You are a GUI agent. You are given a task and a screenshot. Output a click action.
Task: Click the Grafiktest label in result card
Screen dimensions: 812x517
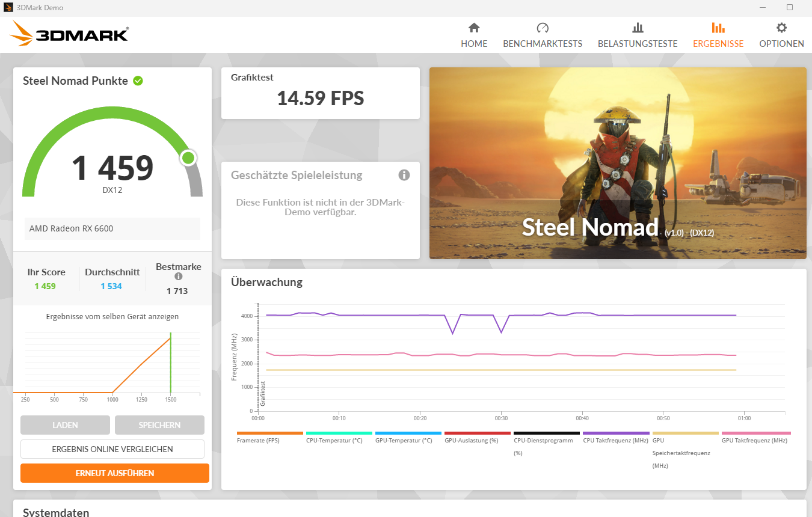pos(252,78)
